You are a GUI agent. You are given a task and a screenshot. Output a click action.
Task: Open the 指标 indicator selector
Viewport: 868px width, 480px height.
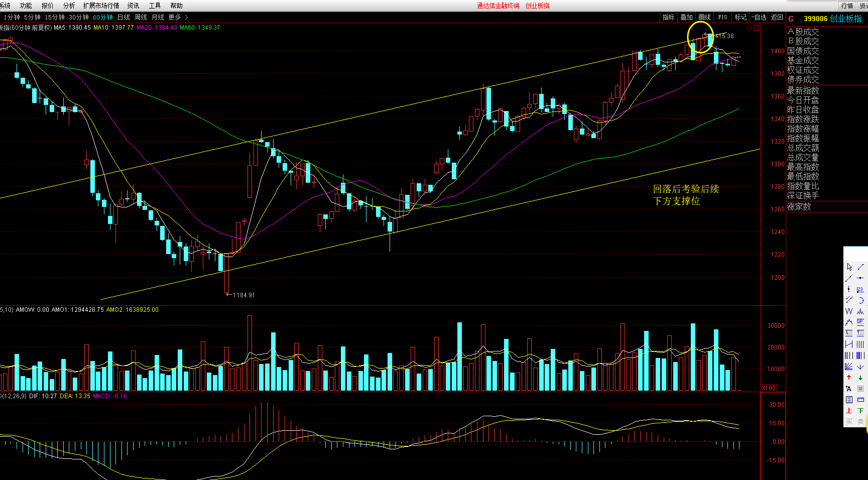pyautogui.click(x=669, y=17)
